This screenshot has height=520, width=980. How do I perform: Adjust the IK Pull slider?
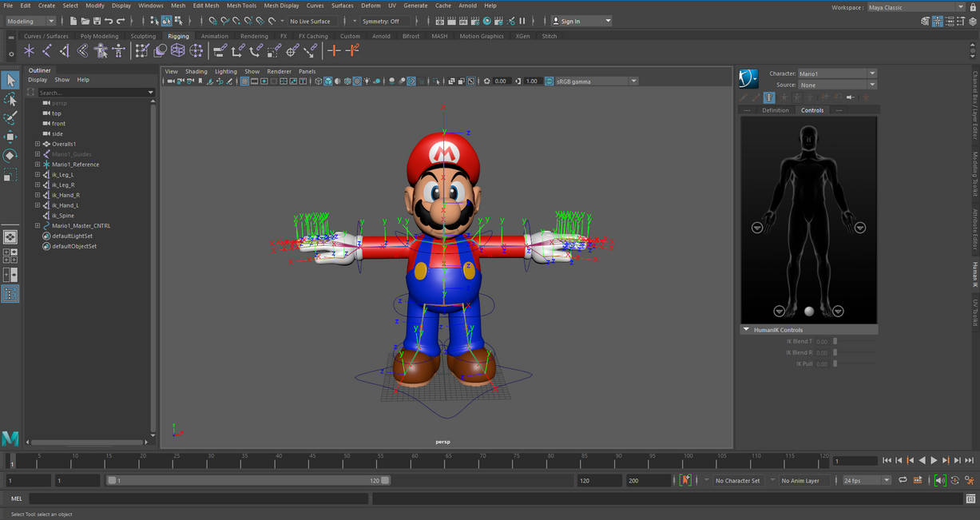pyautogui.click(x=835, y=363)
